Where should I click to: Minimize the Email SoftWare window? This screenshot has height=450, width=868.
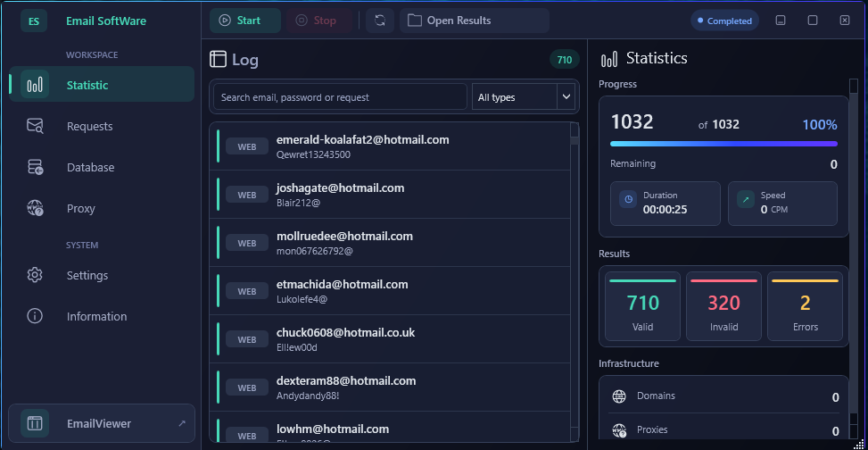(780, 21)
